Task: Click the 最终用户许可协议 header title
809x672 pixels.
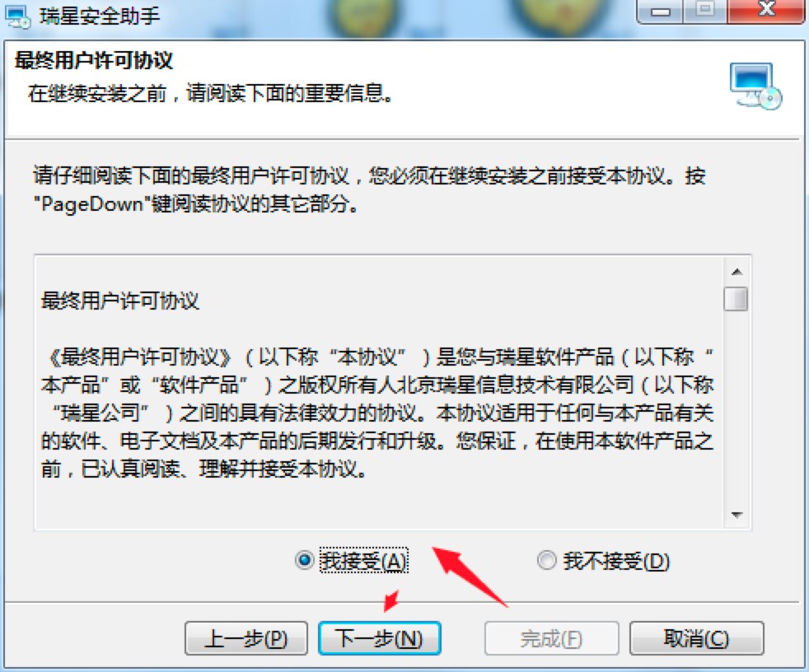Action: 93,60
